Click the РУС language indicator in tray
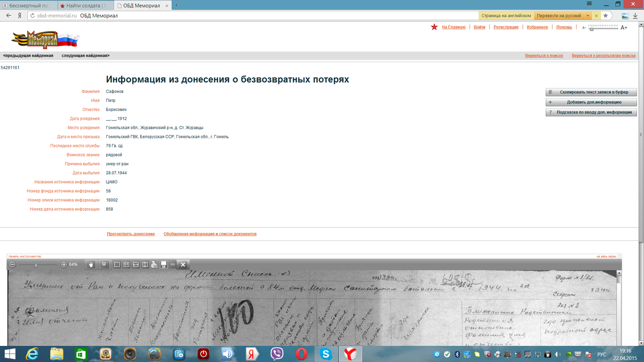The width and height of the screenshot is (644, 362). 602,354
